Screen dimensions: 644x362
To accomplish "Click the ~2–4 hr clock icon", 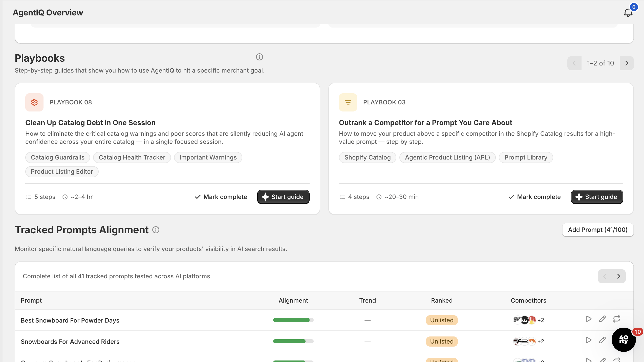I will [x=65, y=197].
